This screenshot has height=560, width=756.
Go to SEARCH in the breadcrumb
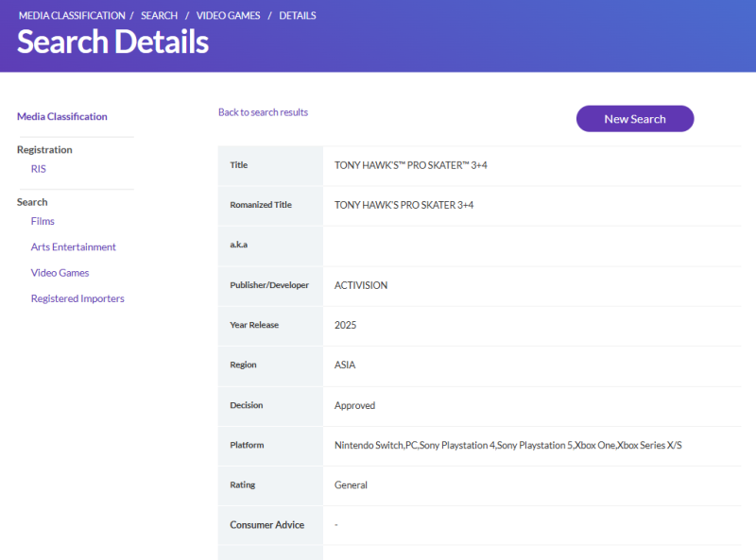click(159, 16)
